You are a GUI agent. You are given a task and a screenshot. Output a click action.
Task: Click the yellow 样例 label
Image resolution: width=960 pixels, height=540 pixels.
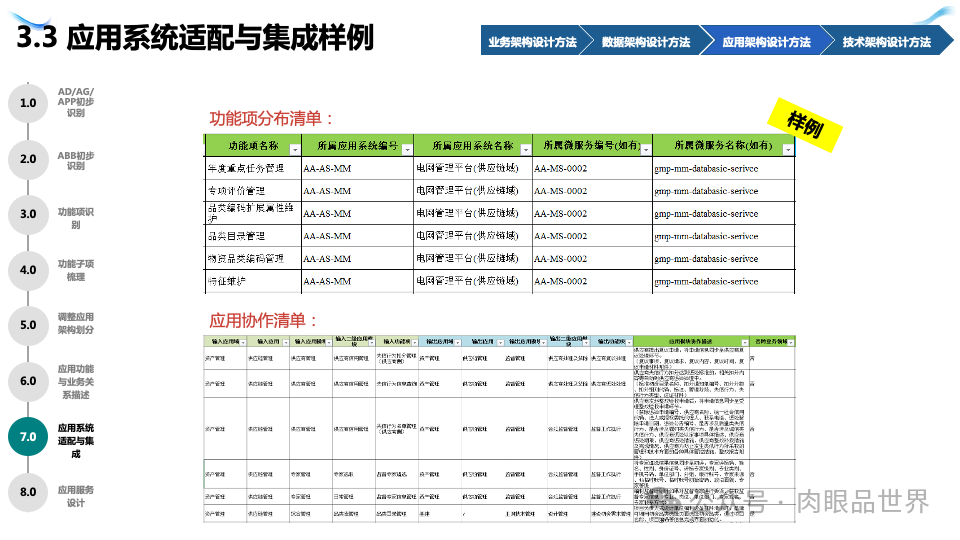click(805, 125)
